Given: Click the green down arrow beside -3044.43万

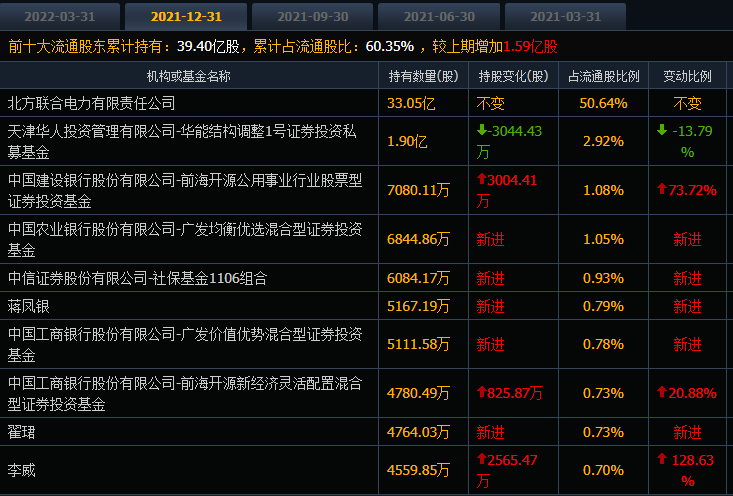Looking at the screenshot, I should (481, 130).
